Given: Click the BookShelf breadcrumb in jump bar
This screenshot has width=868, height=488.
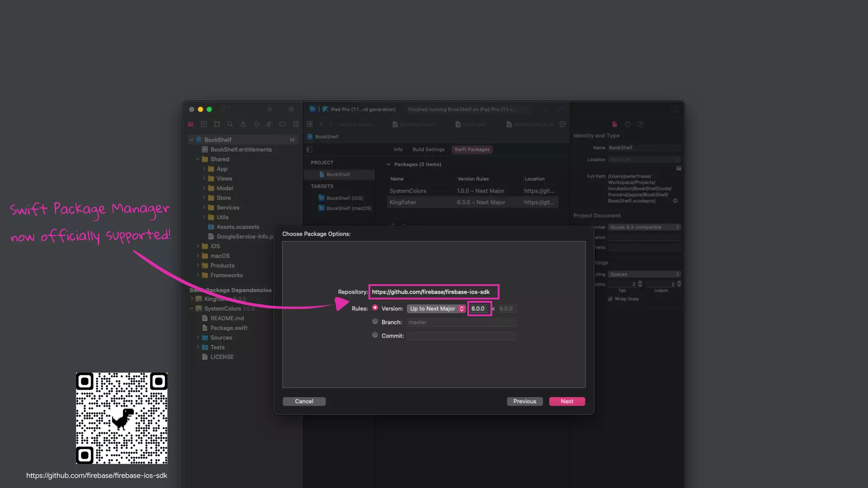Looking at the screenshot, I should (323, 137).
